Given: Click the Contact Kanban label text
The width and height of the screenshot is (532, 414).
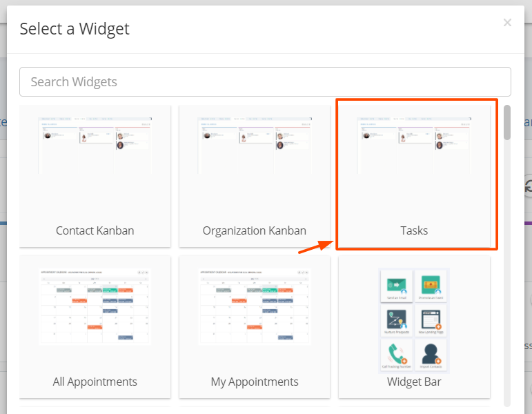Looking at the screenshot, I should pyautogui.click(x=95, y=230).
